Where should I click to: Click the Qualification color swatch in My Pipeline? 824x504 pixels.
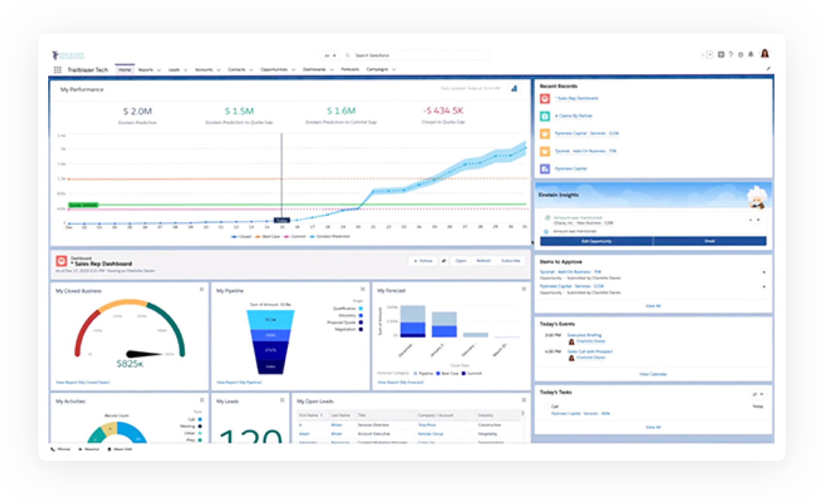pos(361,308)
